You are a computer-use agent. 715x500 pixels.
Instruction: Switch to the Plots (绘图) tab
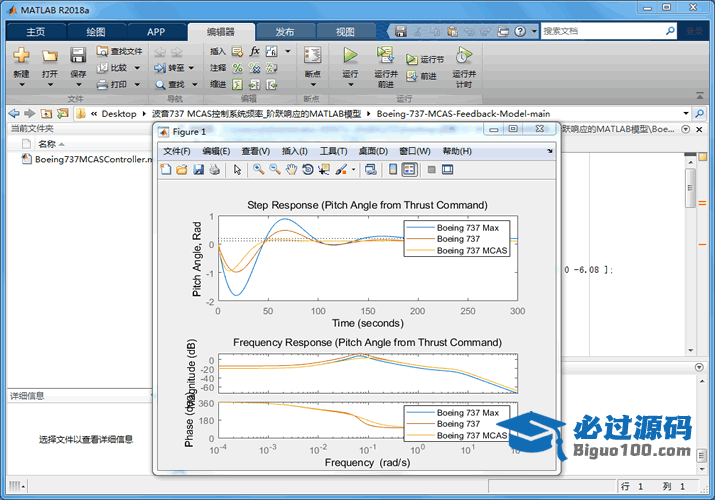point(96,32)
